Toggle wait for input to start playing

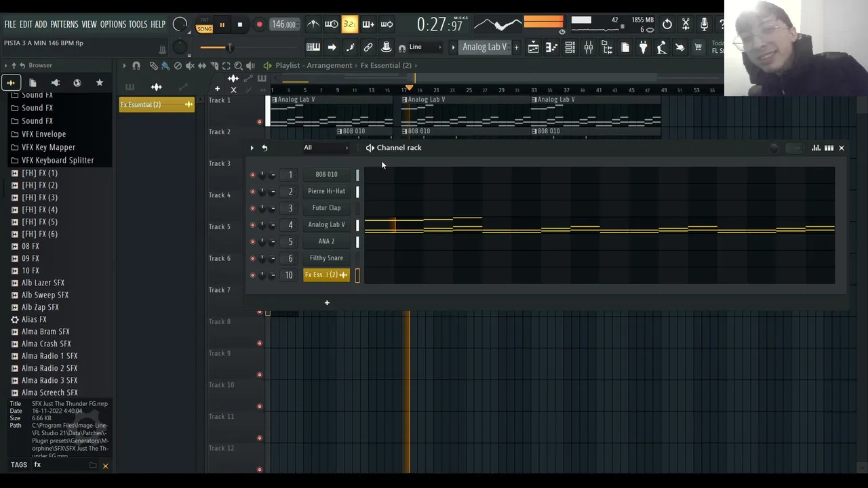(x=332, y=24)
